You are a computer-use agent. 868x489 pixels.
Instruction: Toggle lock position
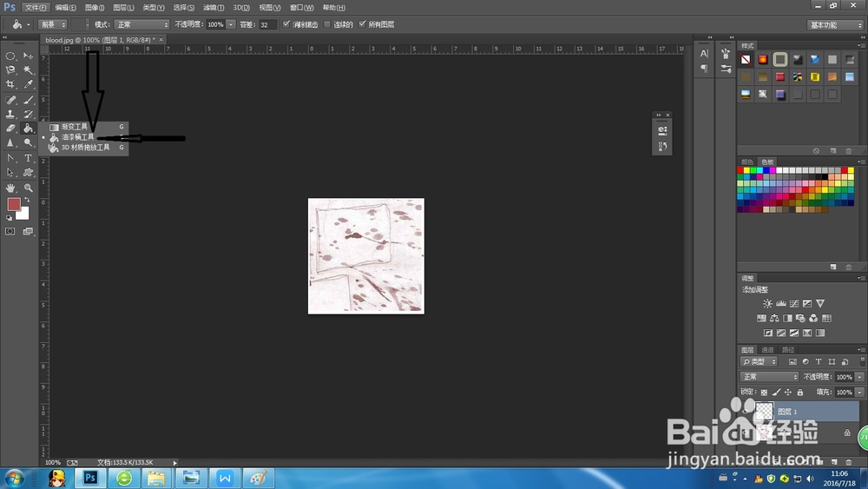788,392
